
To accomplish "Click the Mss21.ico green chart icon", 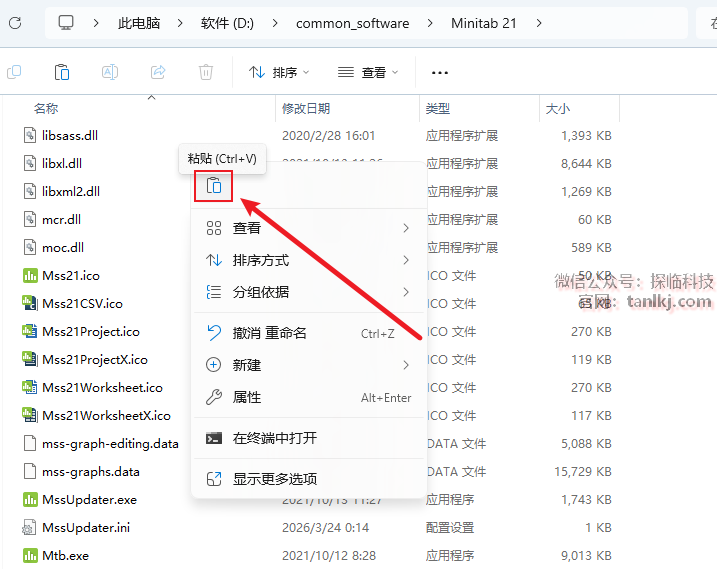I will pyautogui.click(x=30, y=275).
